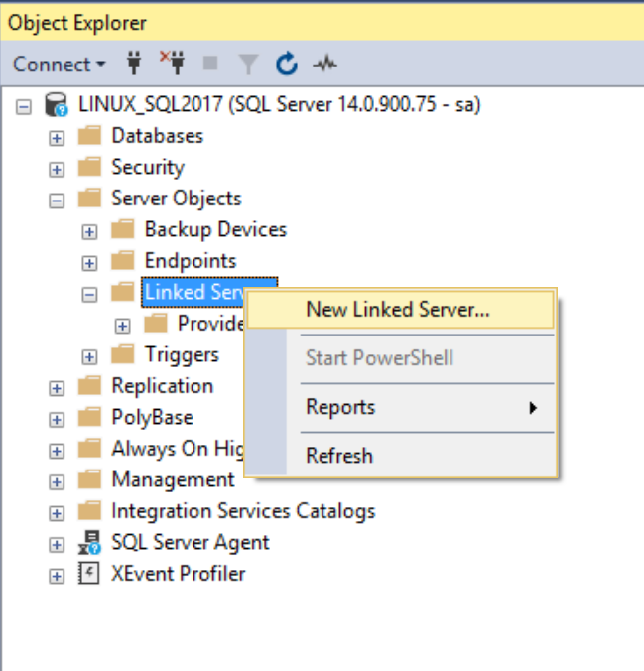Click the blue Refresh arrow icon
Viewport: 644px width, 671px height.
[287, 64]
